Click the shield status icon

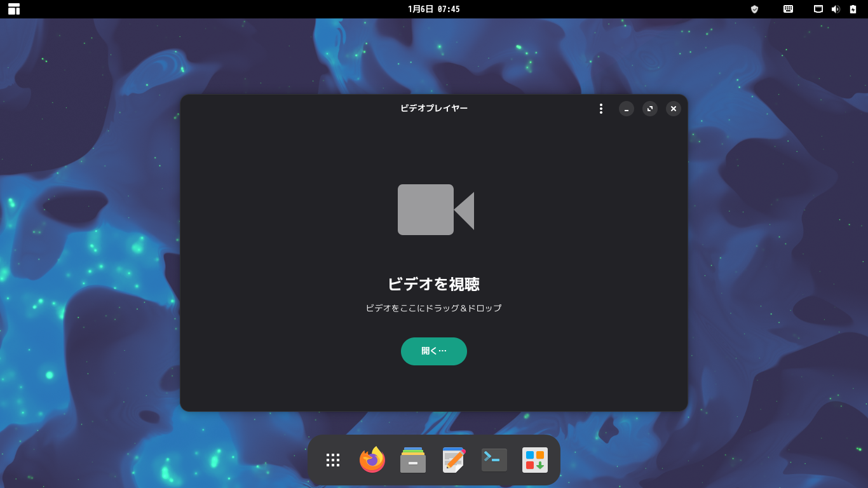click(x=754, y=9)
